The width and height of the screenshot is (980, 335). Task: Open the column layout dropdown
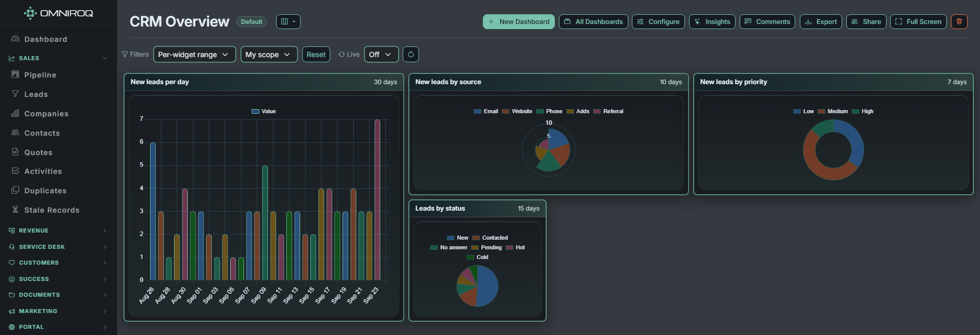pos(288,21)
